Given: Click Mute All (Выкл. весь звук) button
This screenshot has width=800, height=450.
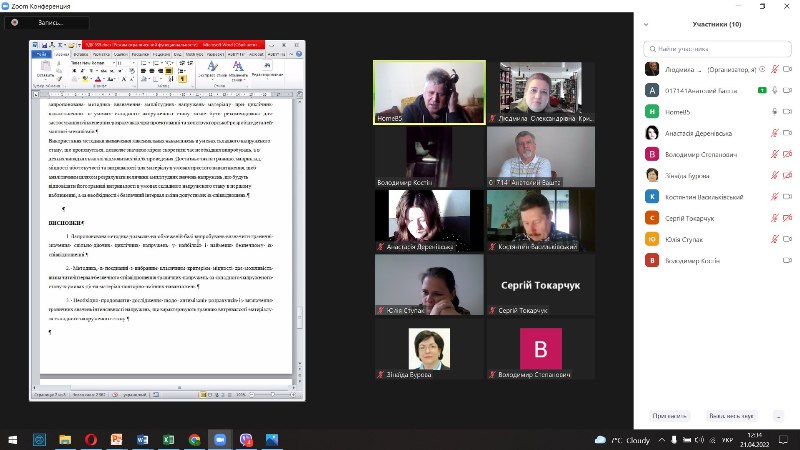Looking at the screenshot, I should (731, 416).
